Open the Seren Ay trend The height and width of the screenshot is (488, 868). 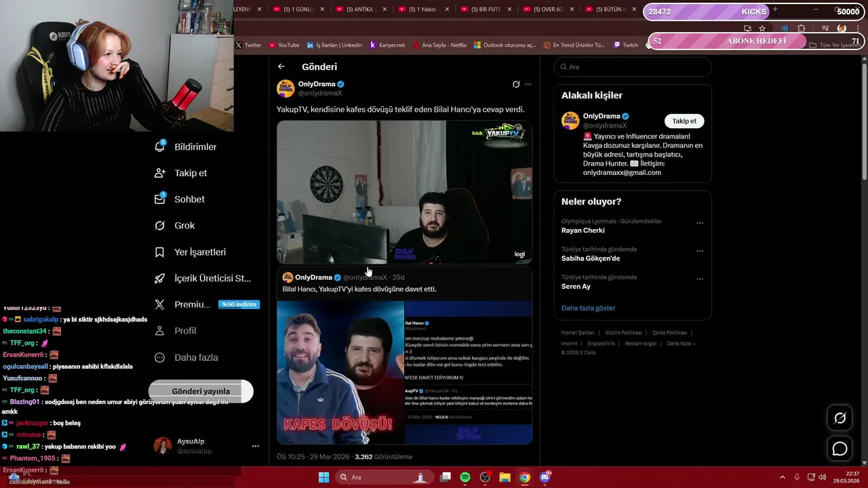click(x=576, y=286)
